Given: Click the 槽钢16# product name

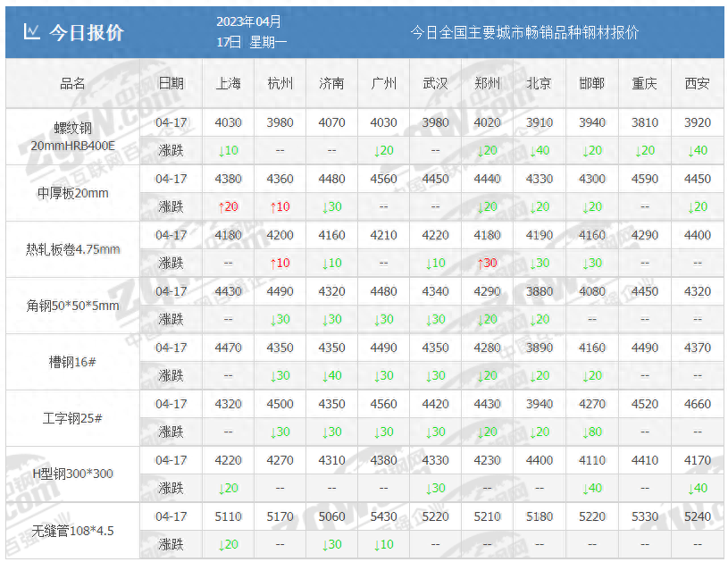Looking at the screenshot, I should [73, 362].
